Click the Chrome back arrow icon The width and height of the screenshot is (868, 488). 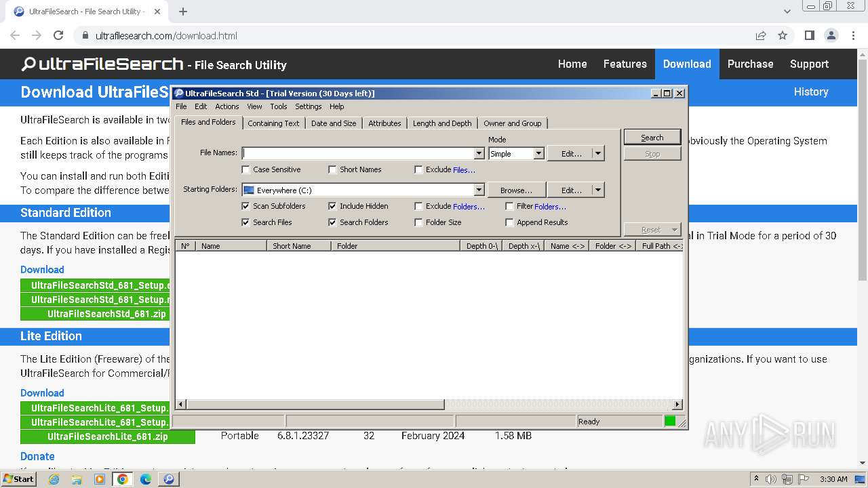[x=15, y=36]
